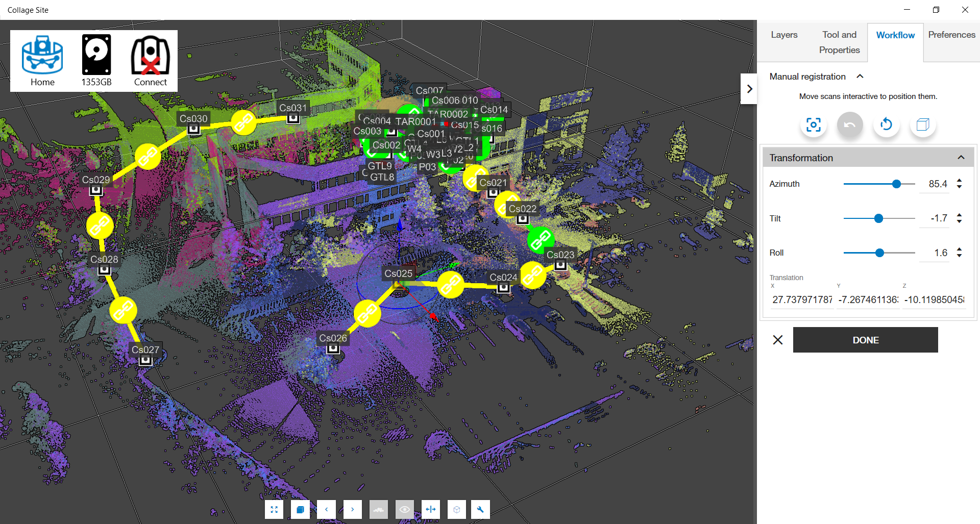Image resolution: width=980 pixels, height=524 pixels.
Task: Click the 1353GB disk storage icon
Action: tap(96, 55)
